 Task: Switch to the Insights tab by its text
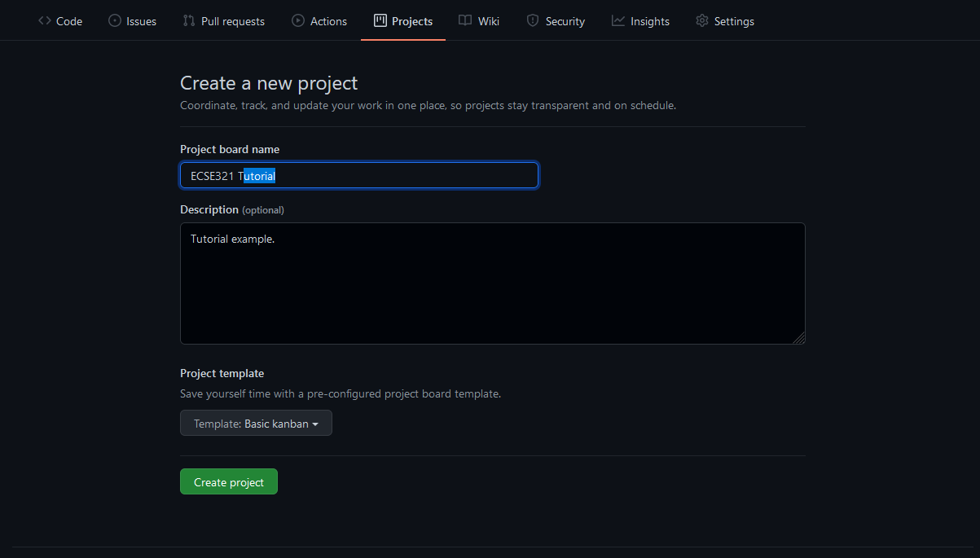point(650,21)
